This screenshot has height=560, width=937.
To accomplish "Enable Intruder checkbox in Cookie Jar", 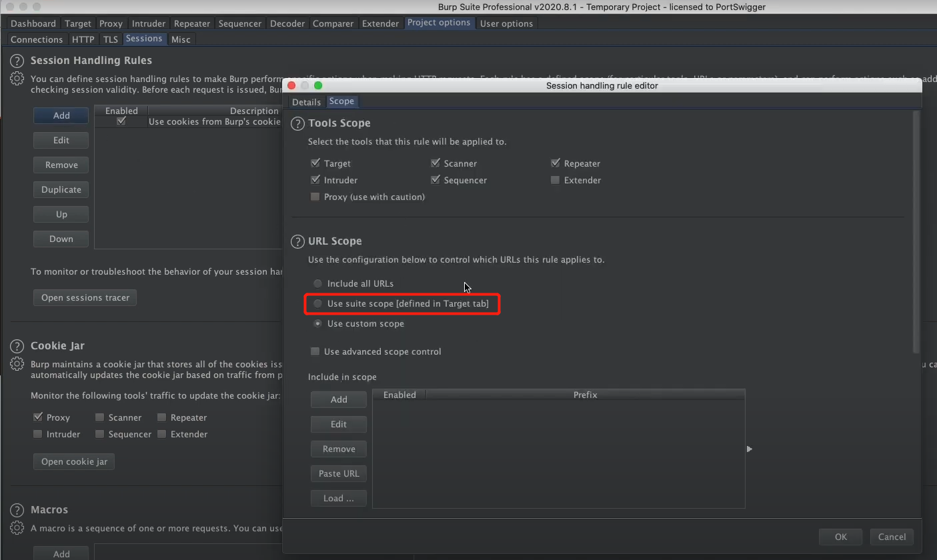I will coord(38,434).
